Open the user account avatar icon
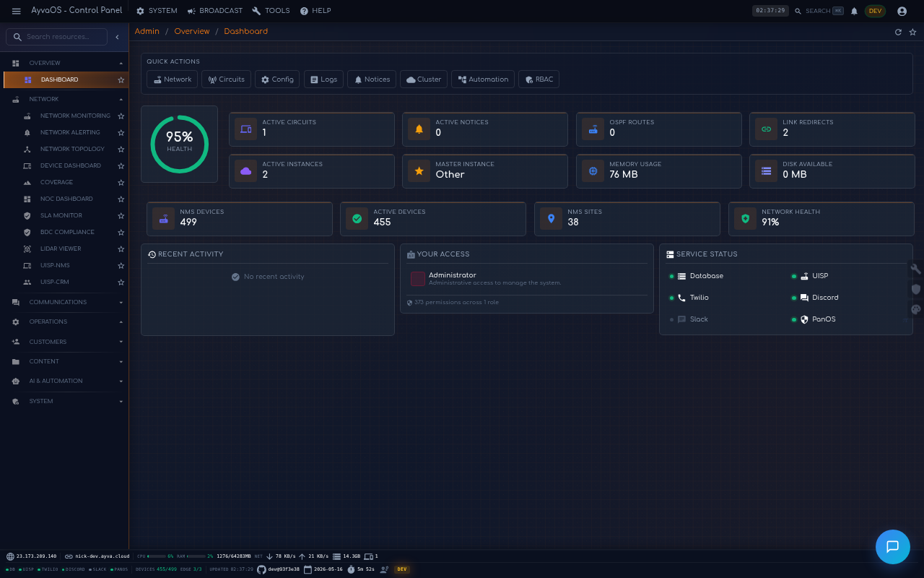The width and height of the screenshot is (924, 578). pyautogui.click(x=902, y=11)
